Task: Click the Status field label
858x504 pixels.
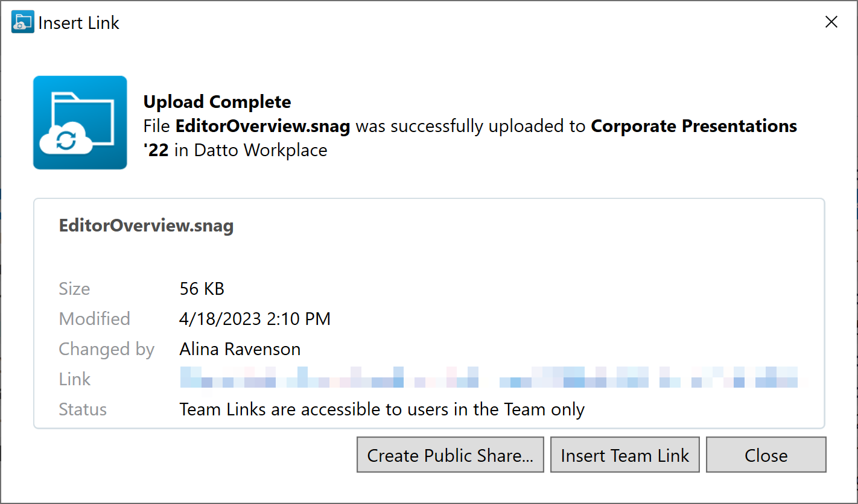Action: [x=83, y=409]
